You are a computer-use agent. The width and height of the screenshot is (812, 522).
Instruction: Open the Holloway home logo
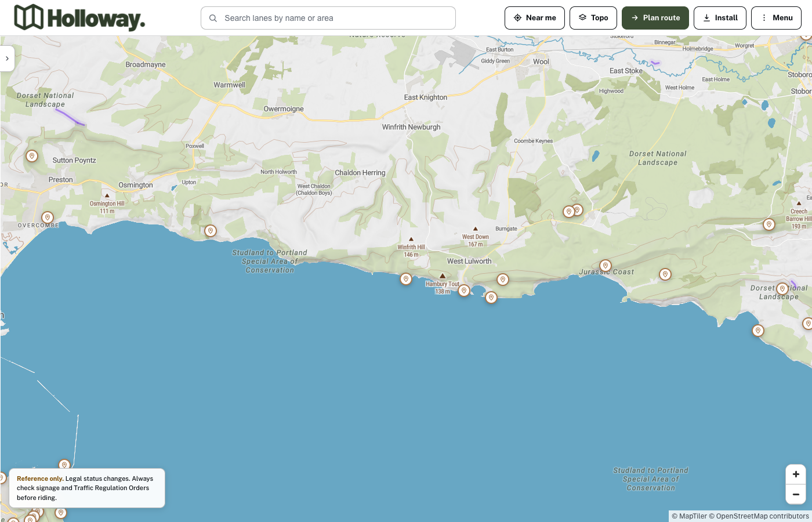79,18
